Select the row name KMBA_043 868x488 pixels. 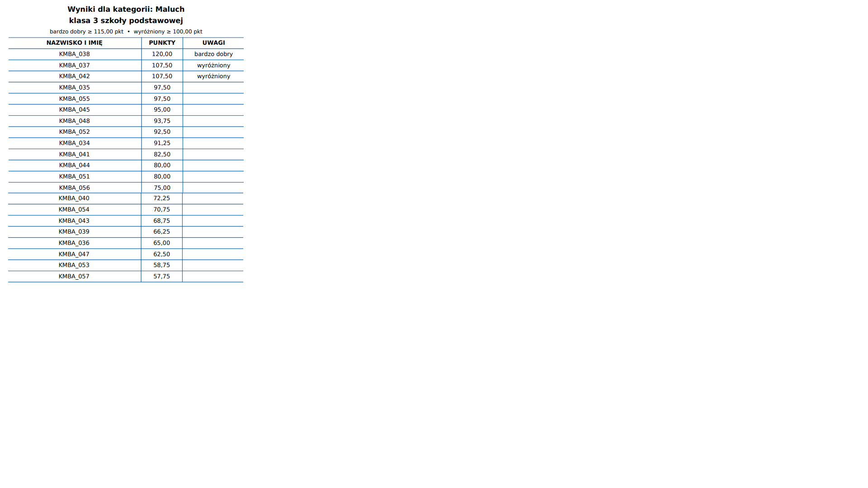[74, 221]
